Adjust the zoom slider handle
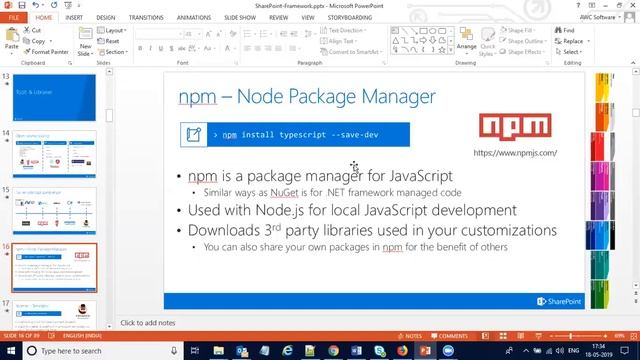The height and width of the screenshot is (360, 640). (571, 336)
